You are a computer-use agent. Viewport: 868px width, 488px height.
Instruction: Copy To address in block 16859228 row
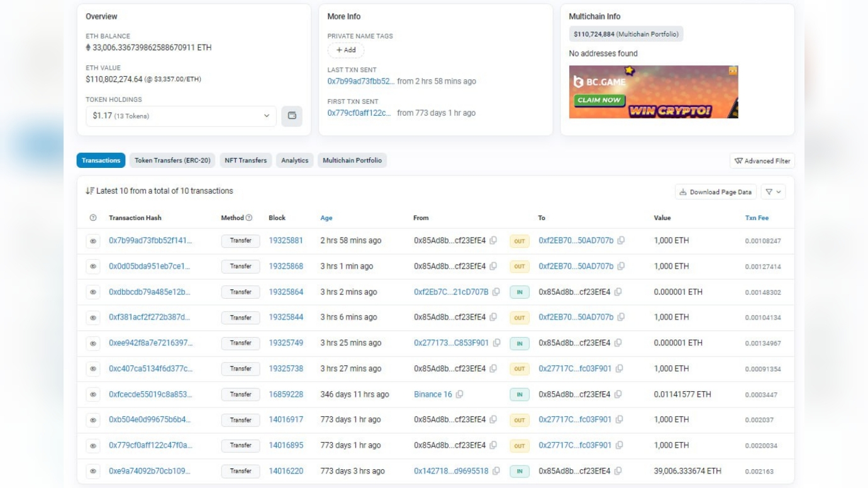pos(618,394)
